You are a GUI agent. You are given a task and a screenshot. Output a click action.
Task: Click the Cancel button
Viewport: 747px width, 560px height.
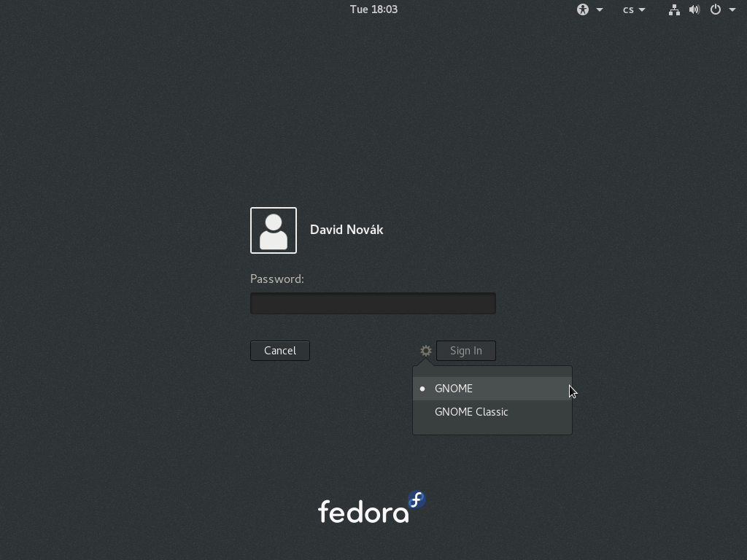(280, 351)
